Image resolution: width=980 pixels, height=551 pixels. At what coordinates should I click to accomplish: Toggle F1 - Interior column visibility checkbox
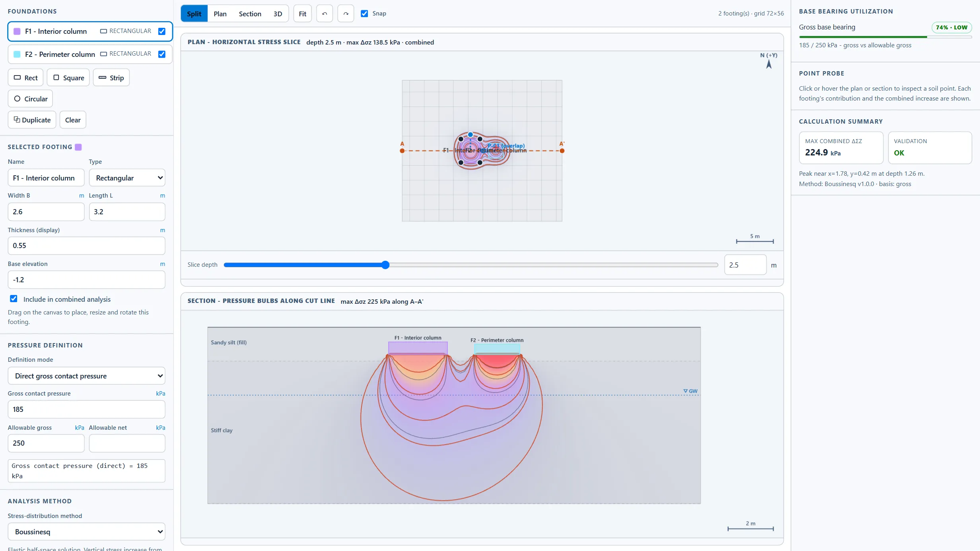[162, 31]
